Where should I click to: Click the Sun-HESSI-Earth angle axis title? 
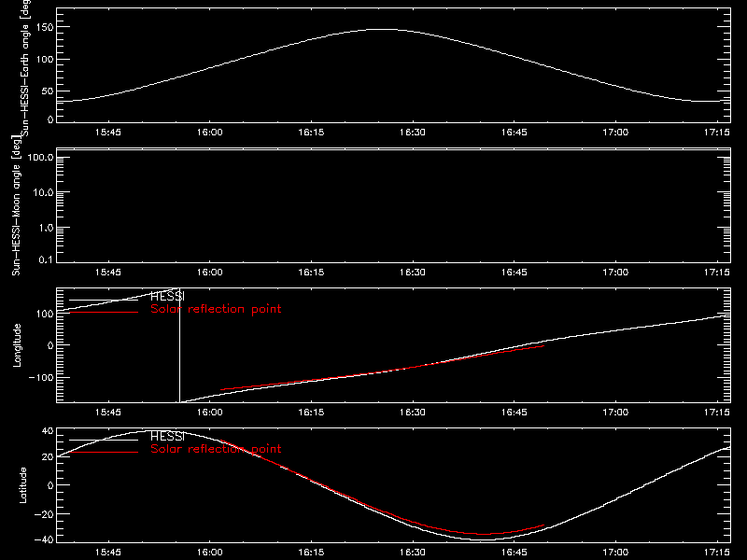click(x=25, y=67)
